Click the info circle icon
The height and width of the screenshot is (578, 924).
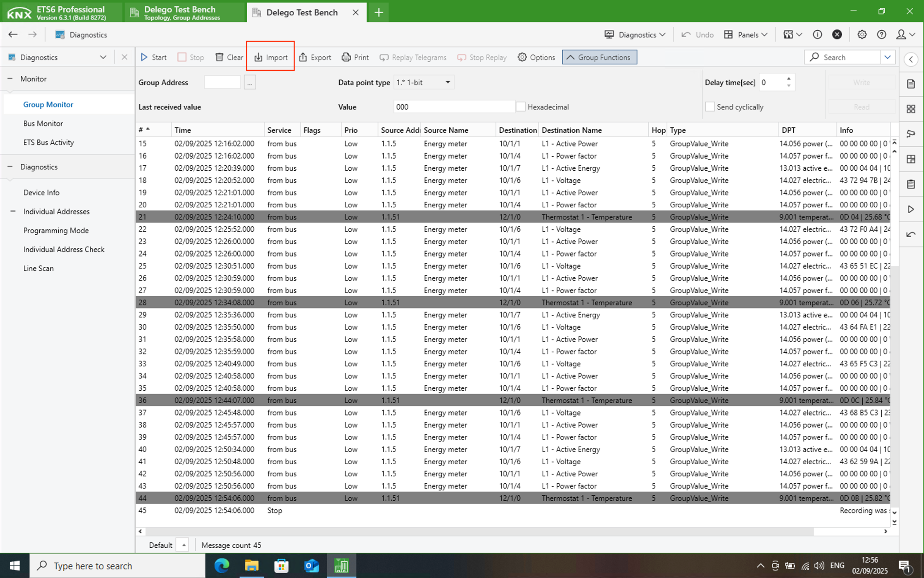pos(817,35)
